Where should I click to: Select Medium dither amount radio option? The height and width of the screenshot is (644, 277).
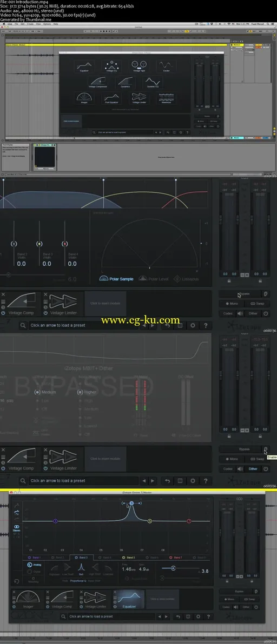tap(45, 392)
